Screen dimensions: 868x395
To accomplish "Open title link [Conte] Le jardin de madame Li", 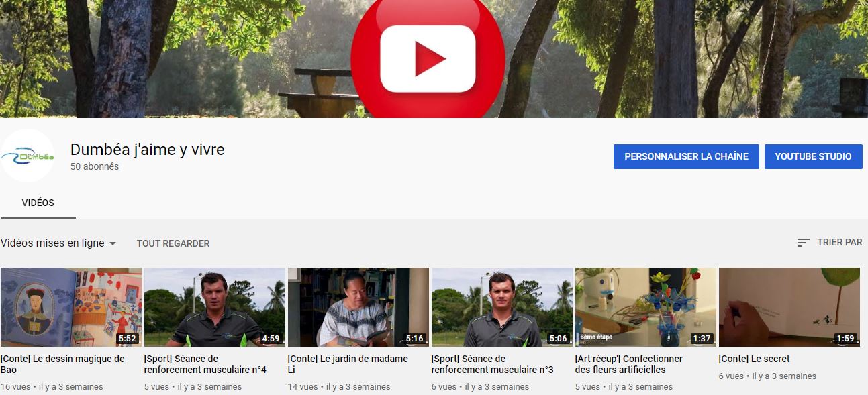I will coord(348,364).
